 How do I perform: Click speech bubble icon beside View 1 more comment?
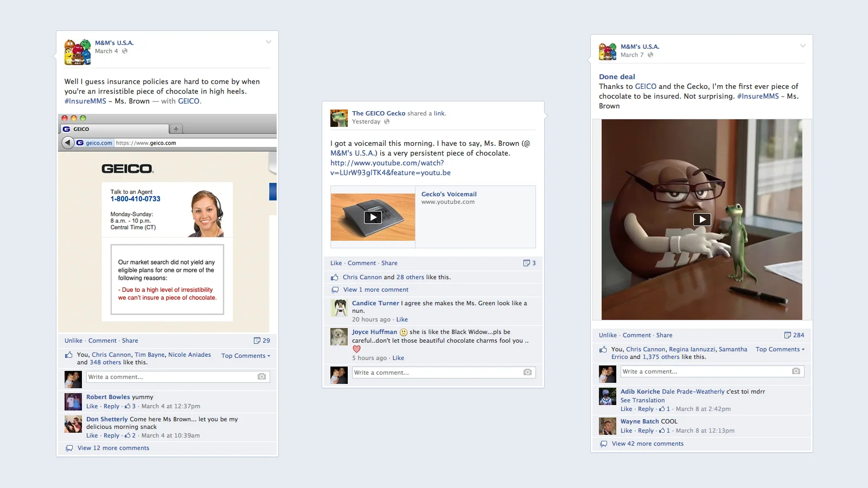(335, 290)
